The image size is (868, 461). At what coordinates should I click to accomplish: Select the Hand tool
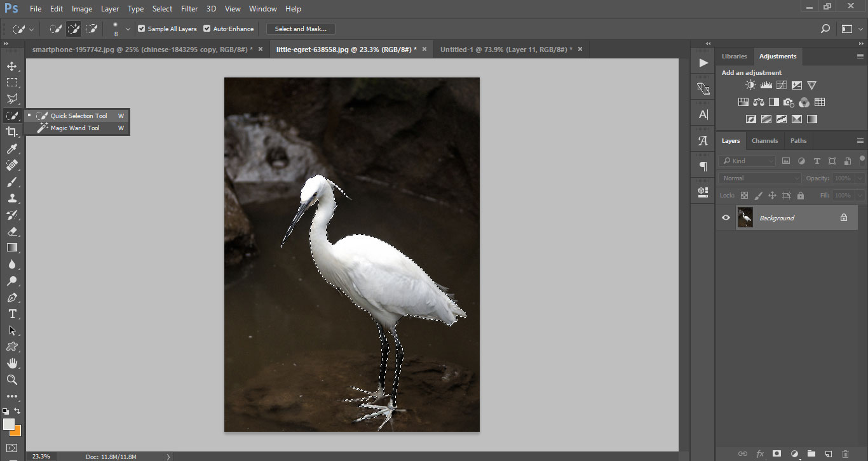(11, 363)
